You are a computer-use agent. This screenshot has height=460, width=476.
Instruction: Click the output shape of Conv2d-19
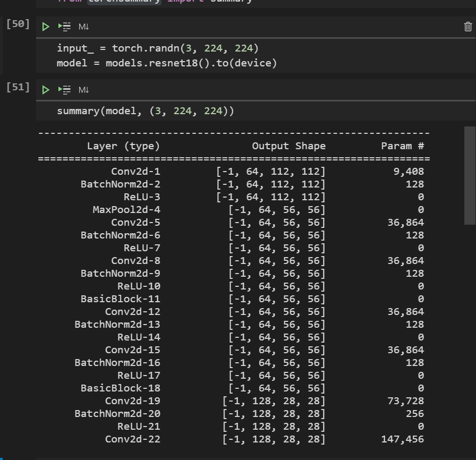274,401
